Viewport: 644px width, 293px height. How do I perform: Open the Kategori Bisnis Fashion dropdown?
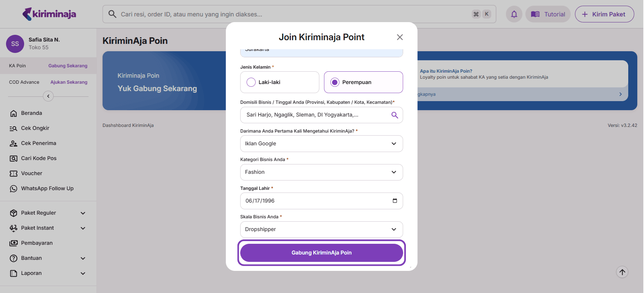click(321, 172)
